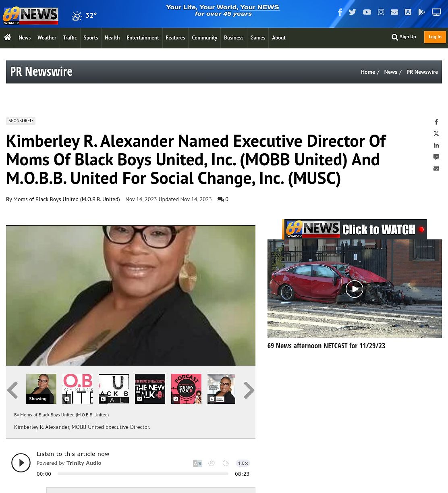Seek within the audio progress bar

(x=143, y=474)
